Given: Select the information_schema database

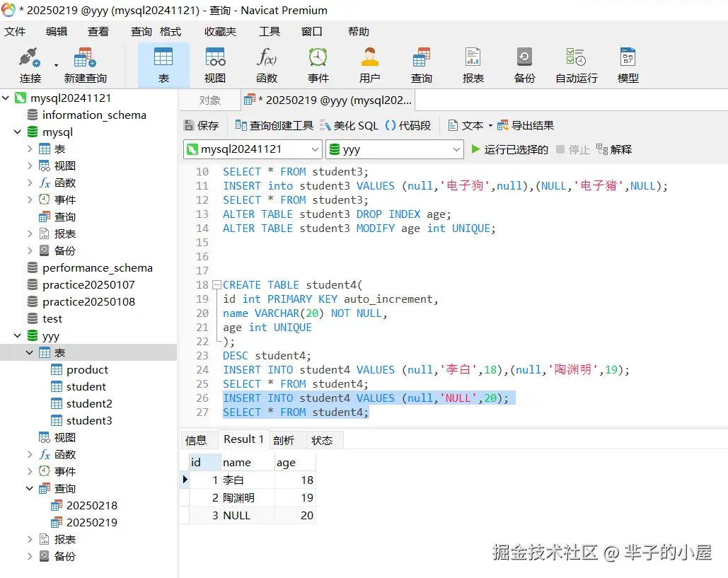Looking at the screenshot, I should [x=94, y=115].
